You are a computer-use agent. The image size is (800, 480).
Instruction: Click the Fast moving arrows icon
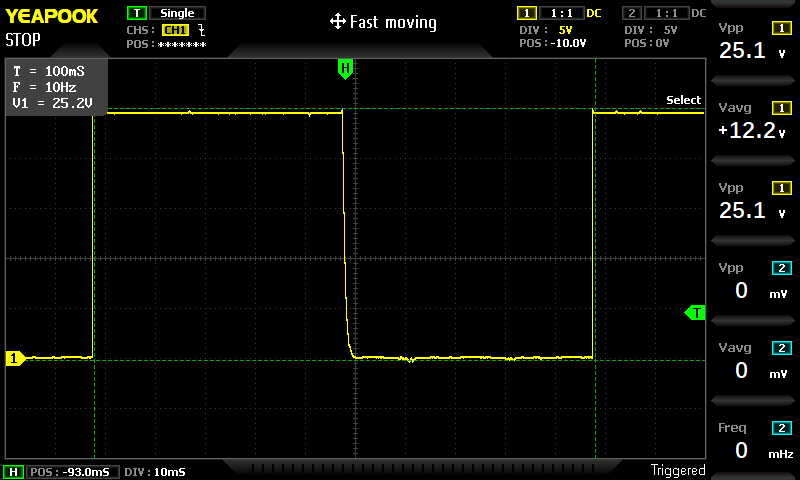[x=337, y=22]
